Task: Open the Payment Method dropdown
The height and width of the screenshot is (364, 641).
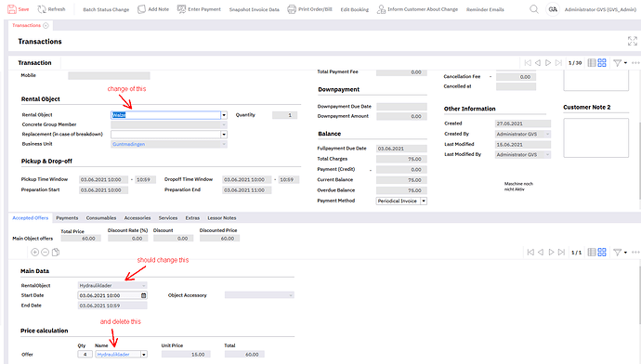Action: click(x=424, y=201)
